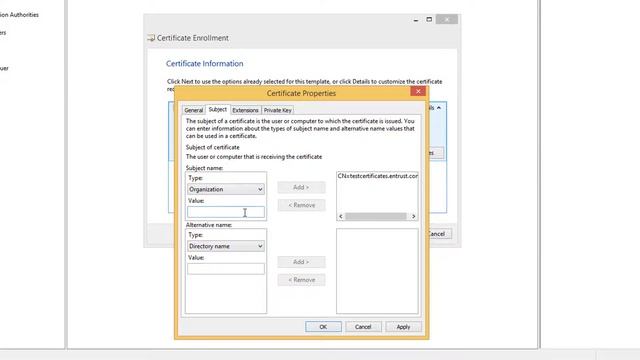640x360 pixels.
Task: Click the right arrow of subject list scrollbar
Action: click(x=413, y=216)
